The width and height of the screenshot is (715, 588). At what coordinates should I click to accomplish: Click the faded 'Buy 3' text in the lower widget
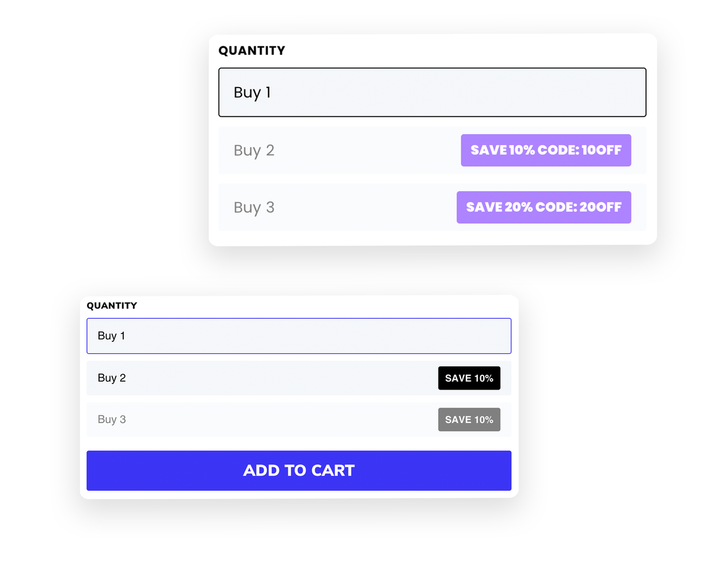click(x=111, y=419)
